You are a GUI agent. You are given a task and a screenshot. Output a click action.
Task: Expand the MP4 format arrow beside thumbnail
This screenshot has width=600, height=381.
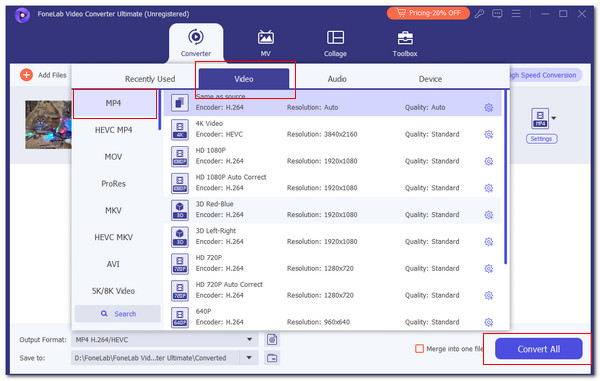[553, 118]
